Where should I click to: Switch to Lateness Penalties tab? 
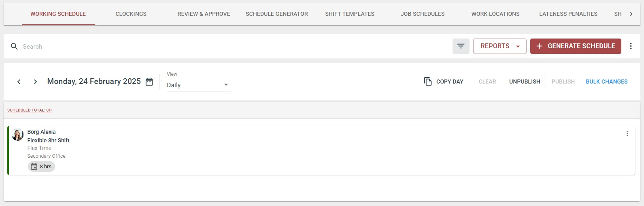pyautogui.click(x=568, y=14)
